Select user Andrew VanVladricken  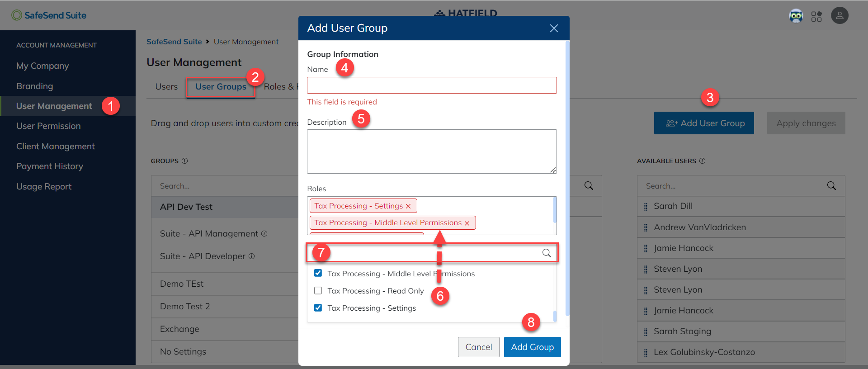coord(700,227)
